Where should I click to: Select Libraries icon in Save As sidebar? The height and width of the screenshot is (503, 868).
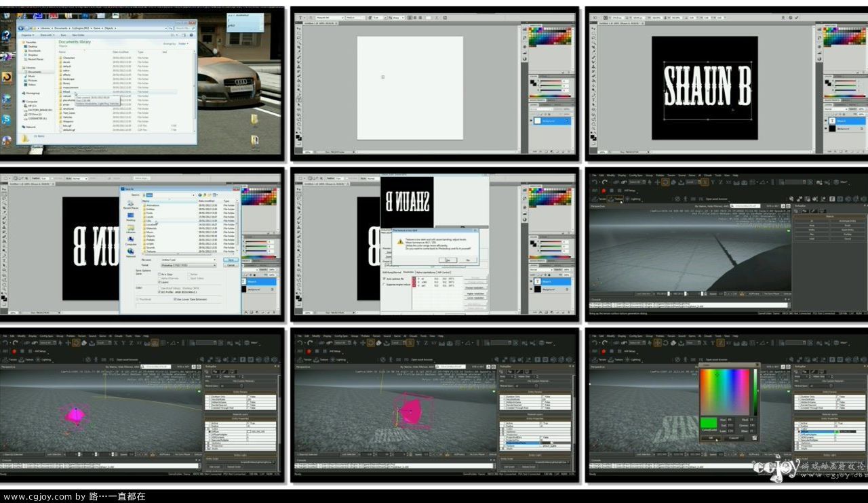click(x=131, y=228)
